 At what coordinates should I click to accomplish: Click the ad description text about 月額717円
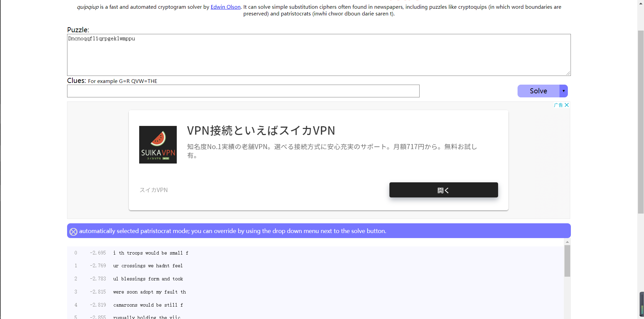point(332,151)
